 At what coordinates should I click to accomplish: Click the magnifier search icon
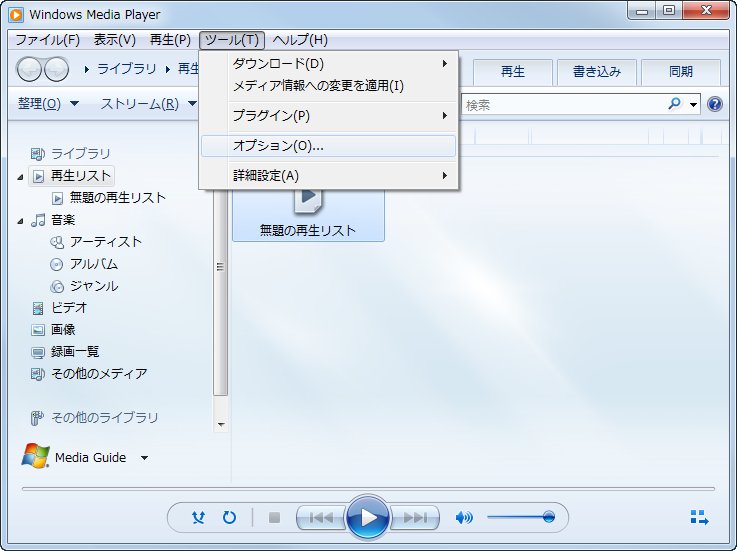674,104
